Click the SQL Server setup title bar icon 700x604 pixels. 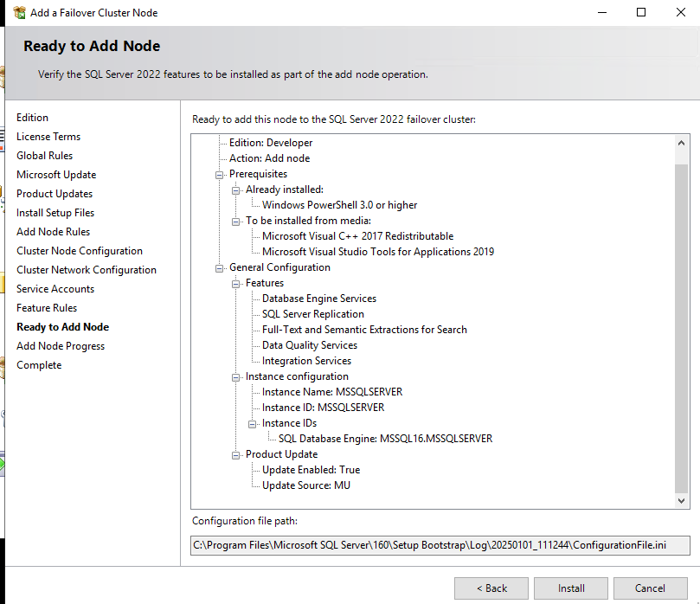click(x=20, y=12)
